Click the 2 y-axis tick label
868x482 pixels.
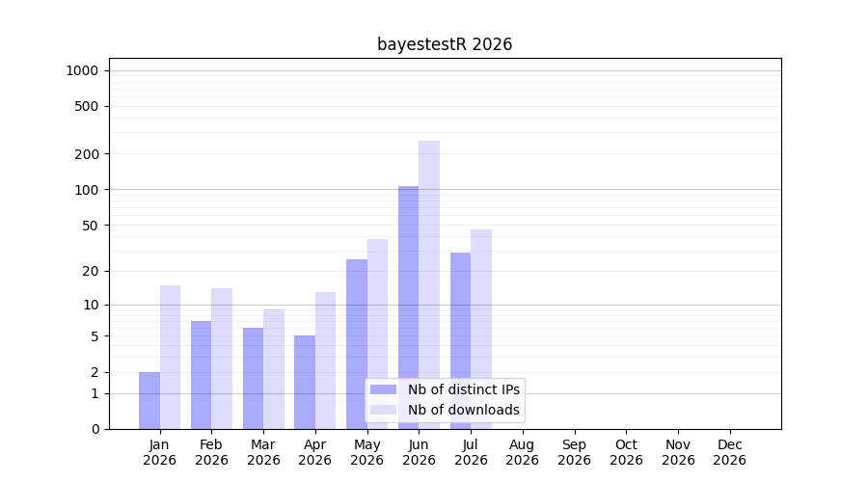click(x=95, y=372)
